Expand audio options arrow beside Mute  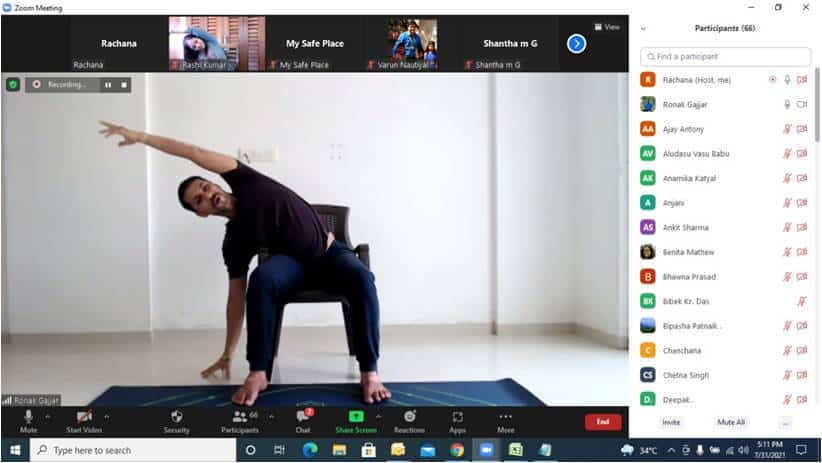[48, 416]
